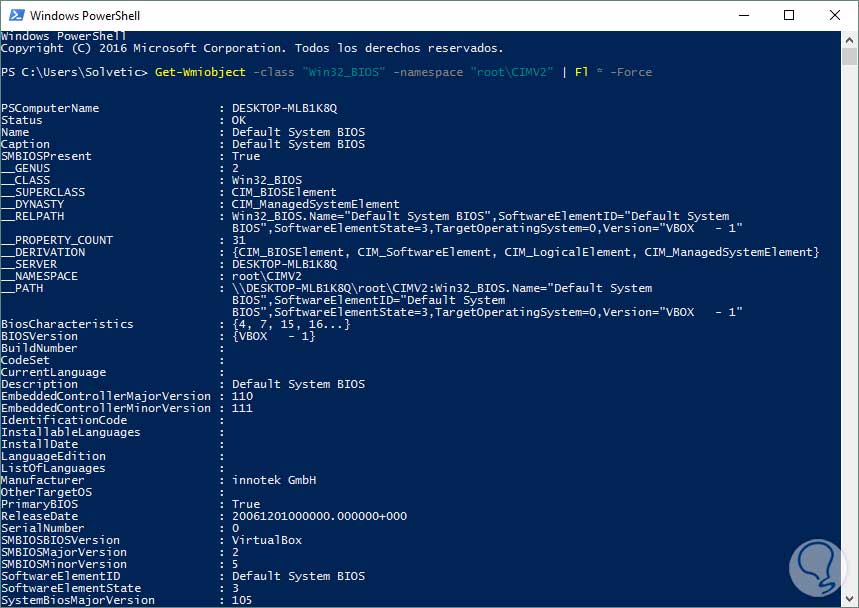859x608 pixels.
Task: Click the PowerShell icon in title bar
Action: 16,15
